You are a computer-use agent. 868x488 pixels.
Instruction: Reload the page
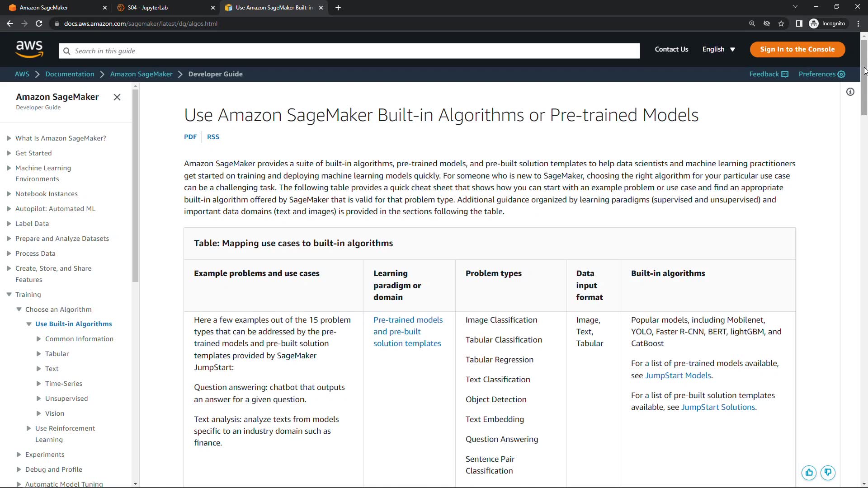tap(39, 23)
